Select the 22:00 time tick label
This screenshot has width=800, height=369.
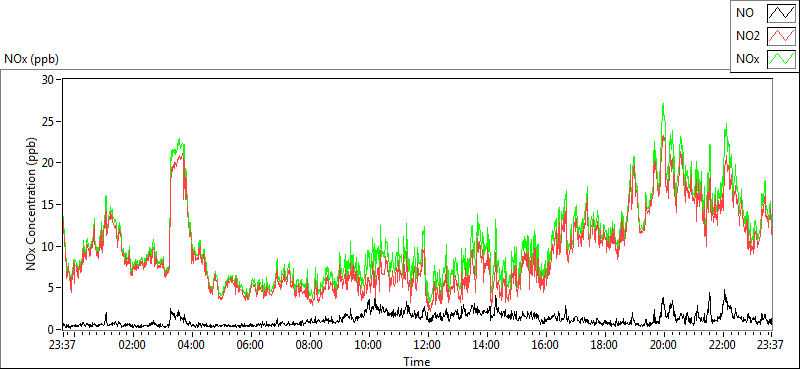(x=722, y=345)
